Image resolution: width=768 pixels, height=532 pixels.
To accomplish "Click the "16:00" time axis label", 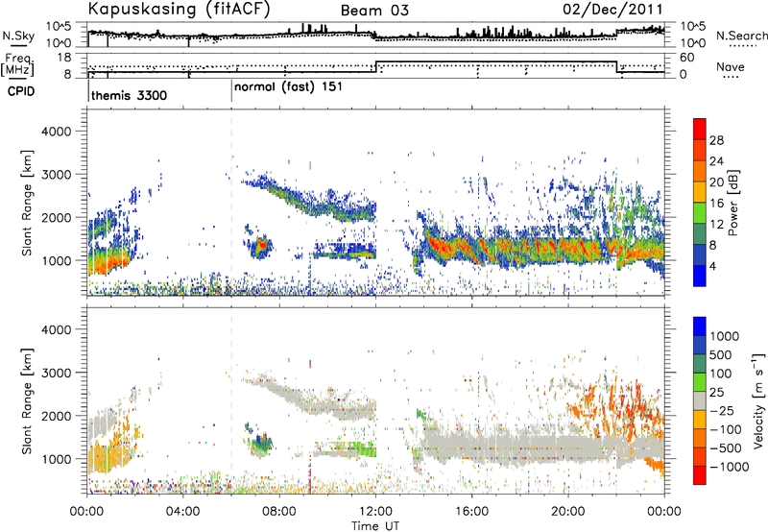I will pos(471,512).
